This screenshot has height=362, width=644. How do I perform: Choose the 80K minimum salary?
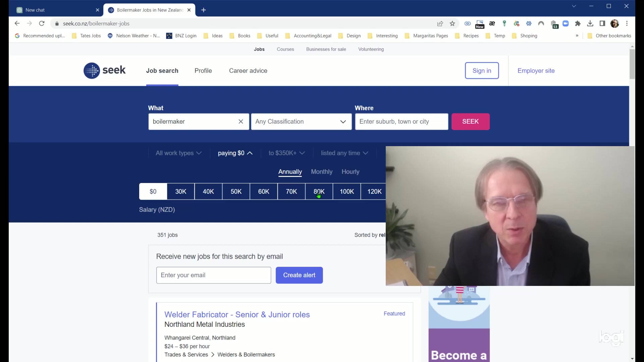click(319, 191)
